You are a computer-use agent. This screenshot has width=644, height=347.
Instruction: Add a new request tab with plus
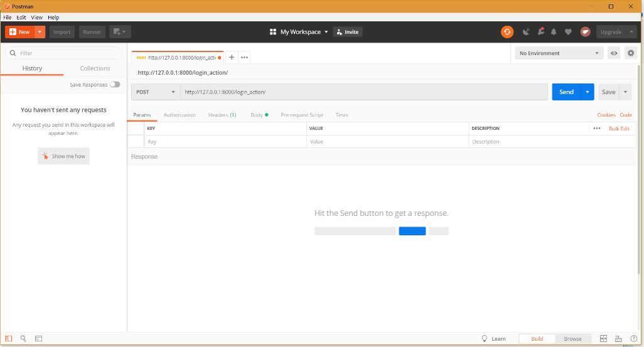click(x=232, y=57)
